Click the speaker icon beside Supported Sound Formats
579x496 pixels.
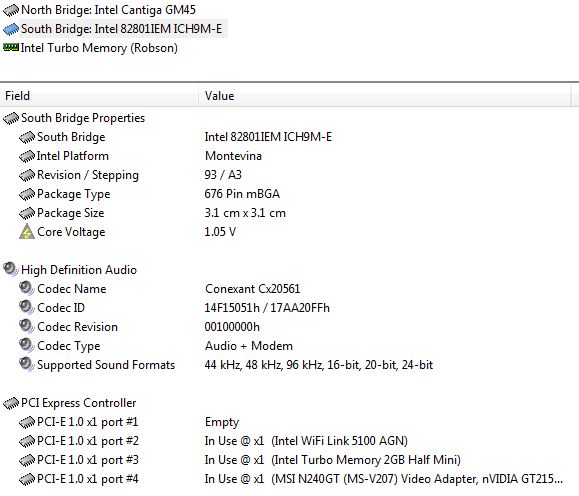tap(27, 364)
